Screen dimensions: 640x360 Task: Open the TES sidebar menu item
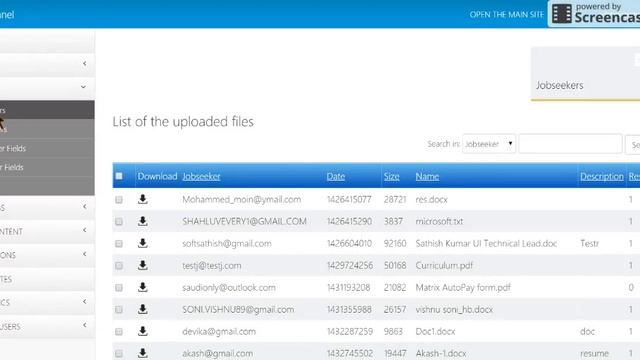pyautogui.click(x=47, y=279)
